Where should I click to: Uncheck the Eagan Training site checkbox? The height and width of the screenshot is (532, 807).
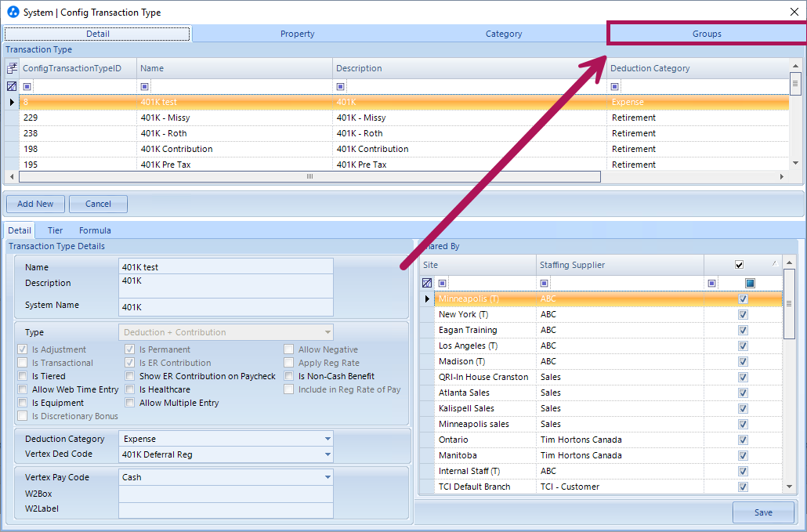[x=743, y=331]
